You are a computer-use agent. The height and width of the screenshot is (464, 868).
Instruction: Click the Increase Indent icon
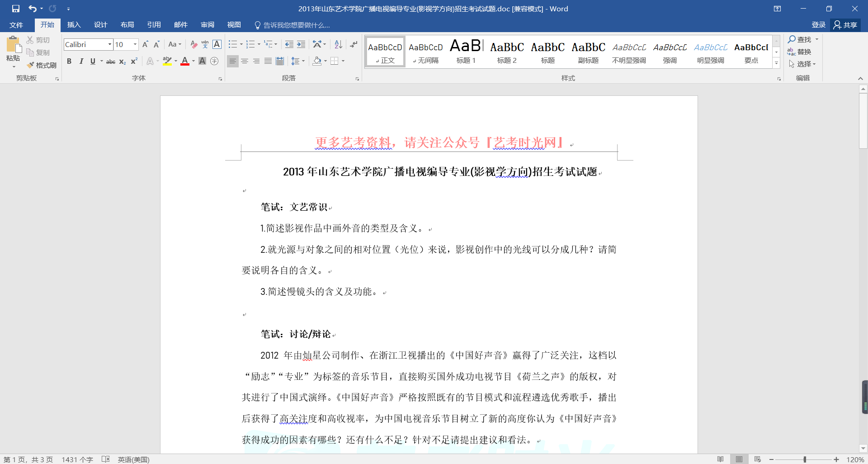[x=301, y=44]
